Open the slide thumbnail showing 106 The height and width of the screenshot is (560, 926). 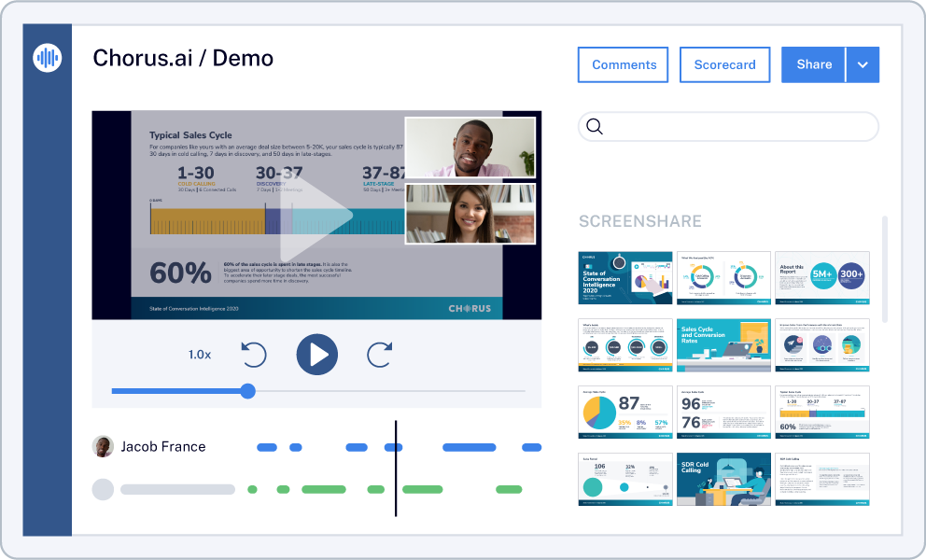[625, 479]
